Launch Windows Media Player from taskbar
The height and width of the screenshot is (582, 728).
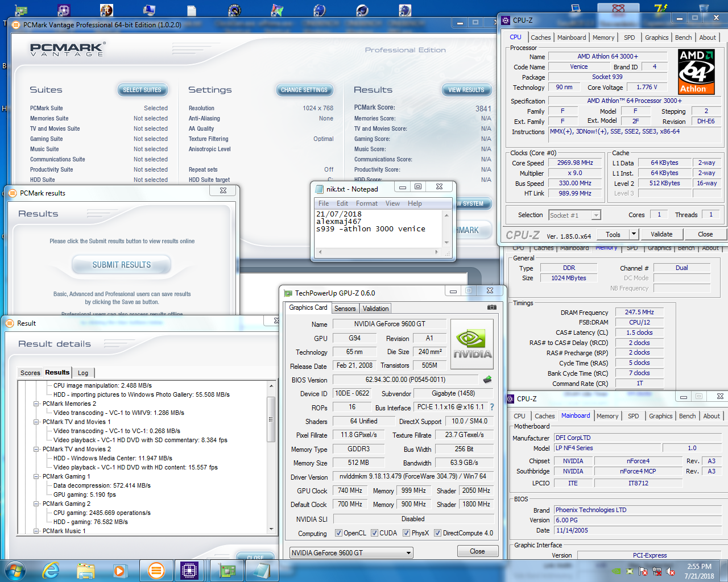(x=119, y=570)
